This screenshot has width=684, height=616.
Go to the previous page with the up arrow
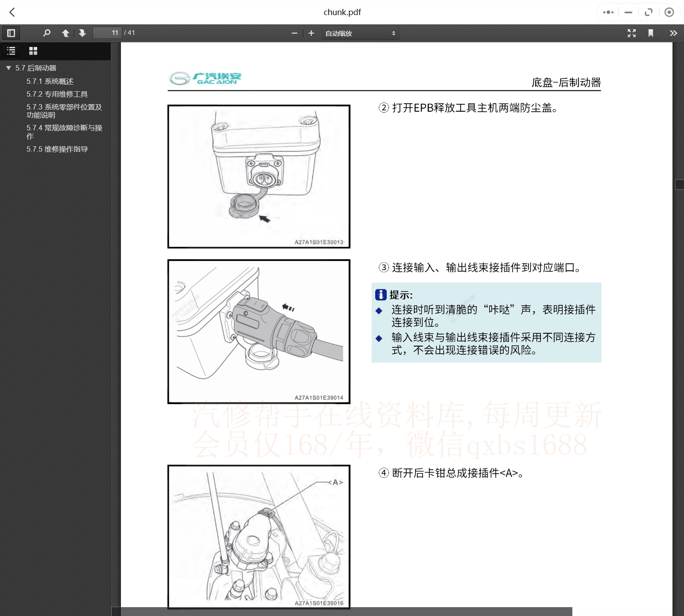tap(65, 33)
